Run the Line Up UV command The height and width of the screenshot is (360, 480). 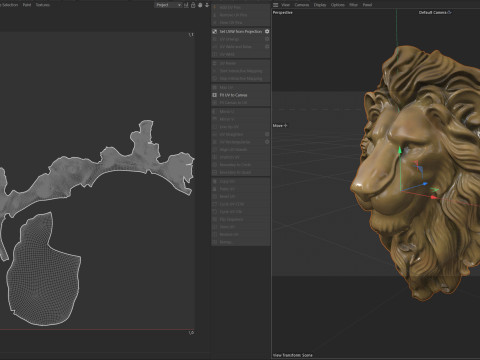(229, 127)
